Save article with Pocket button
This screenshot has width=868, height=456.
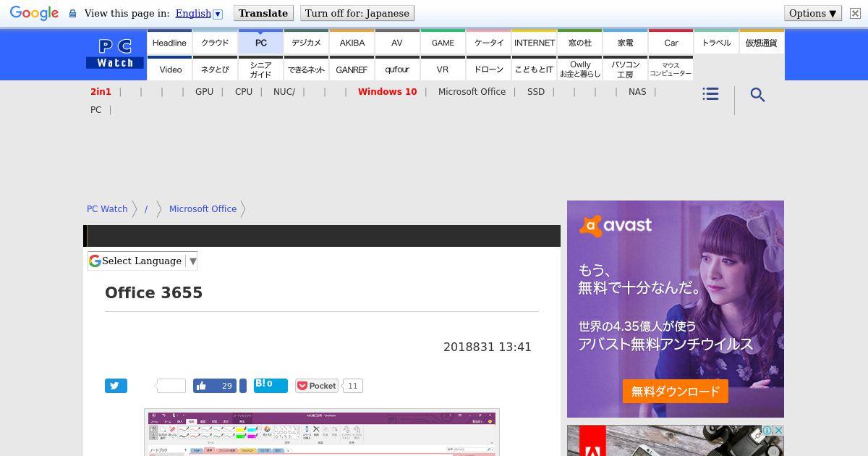(x=317, y=386)
